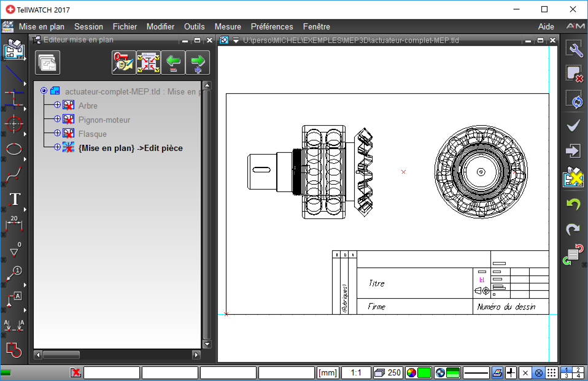The height and width of the screenshot is (381, 588).
Task: Open the Préférences menu
Action: point(272,26)
